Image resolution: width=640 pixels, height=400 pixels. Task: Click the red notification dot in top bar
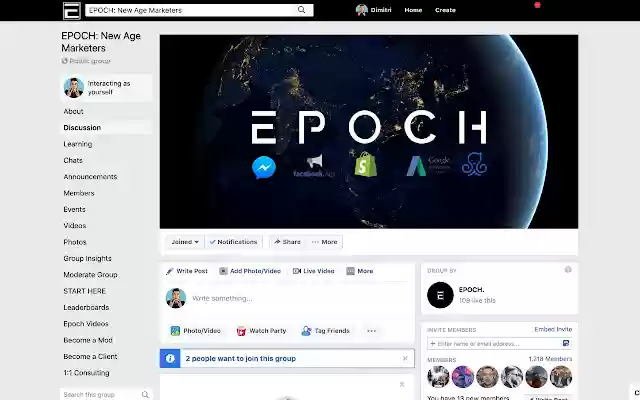coord(537,5)
